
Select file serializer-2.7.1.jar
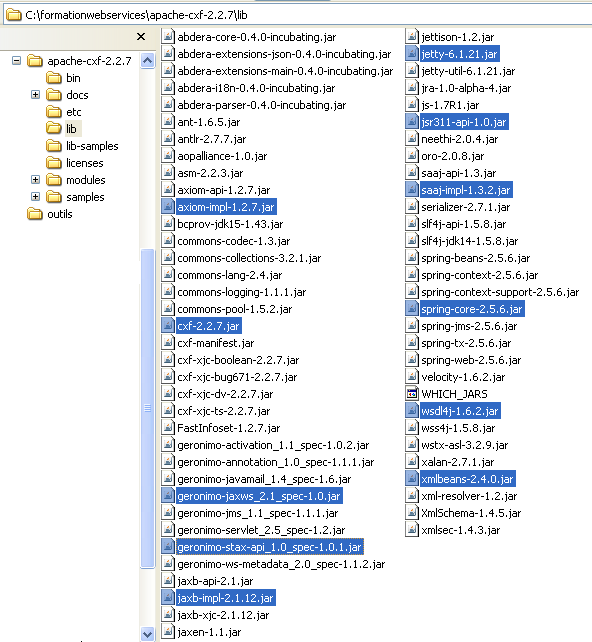point(466,207)
